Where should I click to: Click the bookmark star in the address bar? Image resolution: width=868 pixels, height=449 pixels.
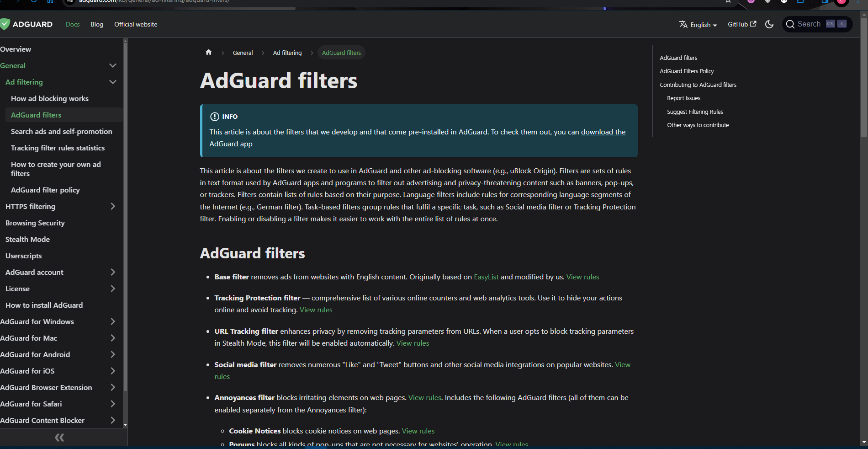pyautogui.click(x=727, y=2)
